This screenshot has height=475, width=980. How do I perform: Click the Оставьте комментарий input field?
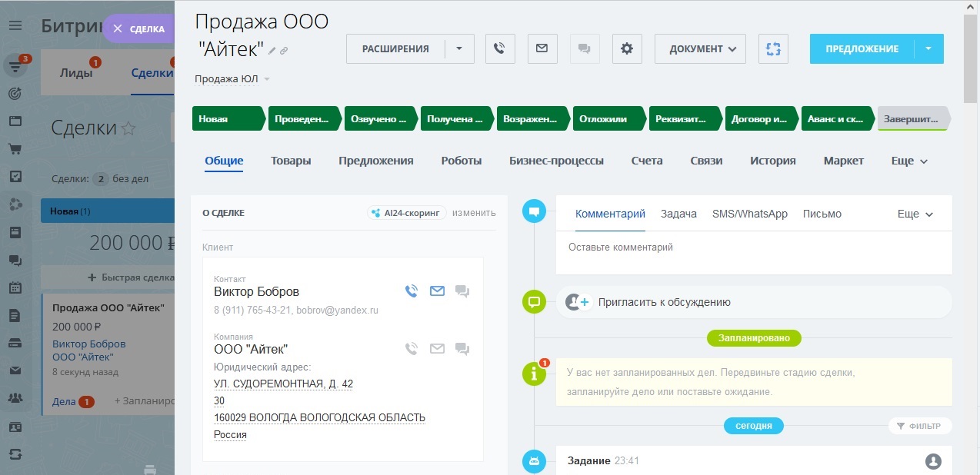click(753, 248)
